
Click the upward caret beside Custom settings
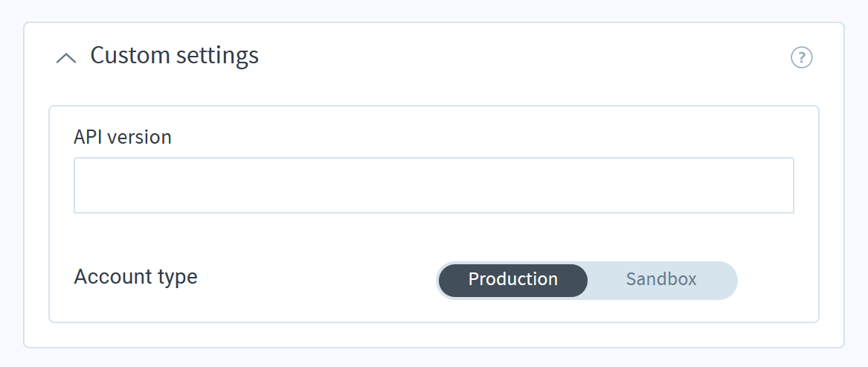66,57
